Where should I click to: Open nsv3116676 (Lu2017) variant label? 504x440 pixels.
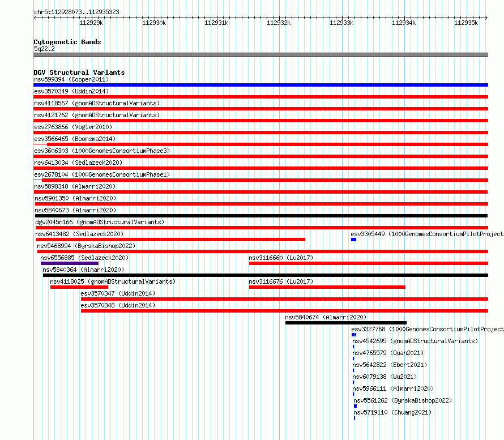[281, 281]
